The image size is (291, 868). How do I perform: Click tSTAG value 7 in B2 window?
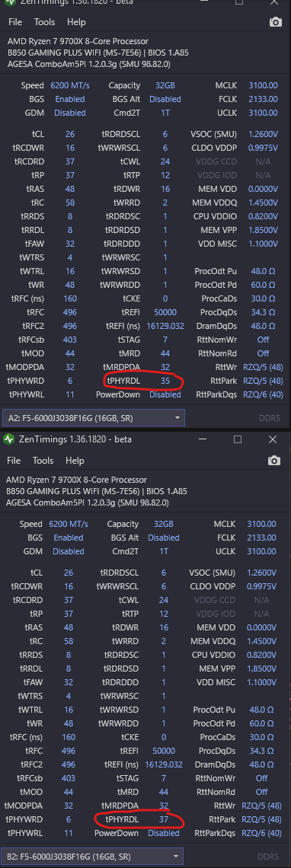(x=164, y=777)
